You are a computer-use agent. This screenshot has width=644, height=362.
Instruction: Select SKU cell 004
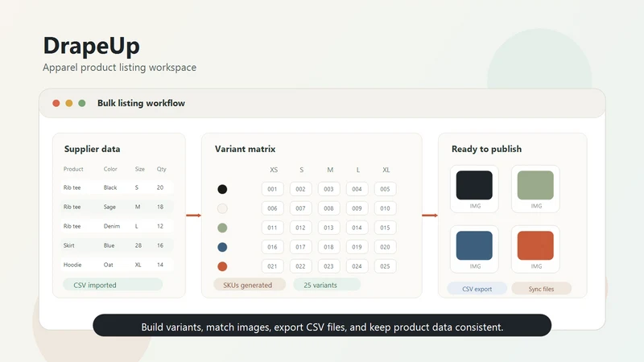tap(357, 189)
